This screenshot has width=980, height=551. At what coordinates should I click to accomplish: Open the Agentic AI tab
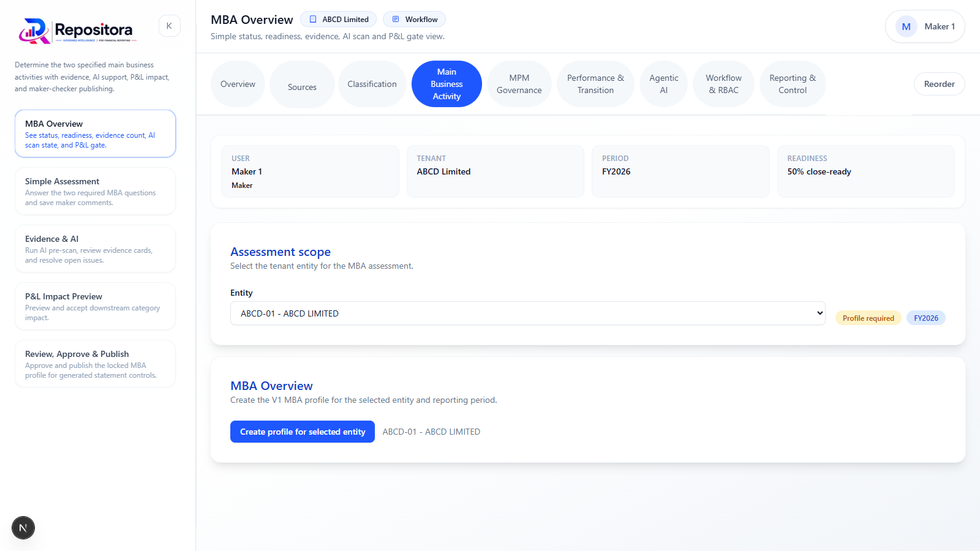click(x=663, y=84)
